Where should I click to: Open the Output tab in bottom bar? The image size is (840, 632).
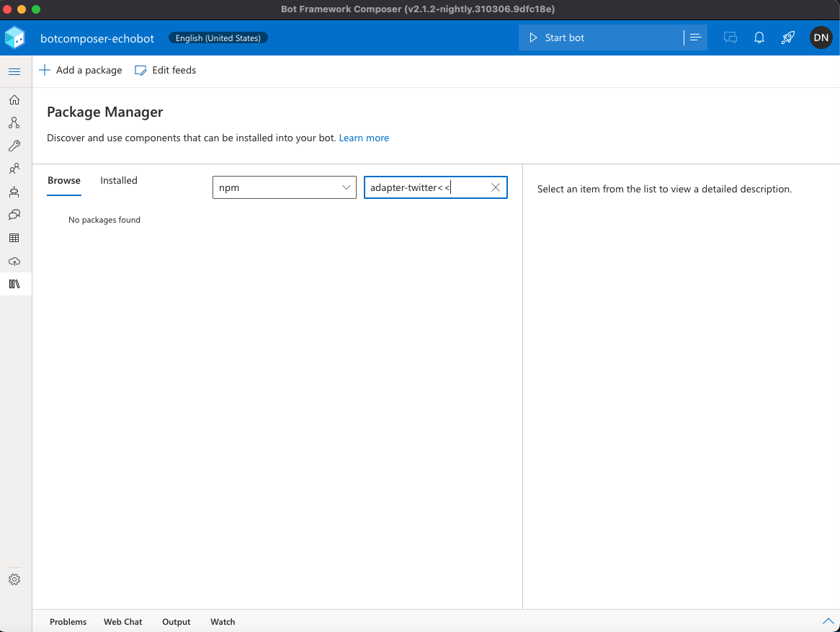[x=177, y=622]
